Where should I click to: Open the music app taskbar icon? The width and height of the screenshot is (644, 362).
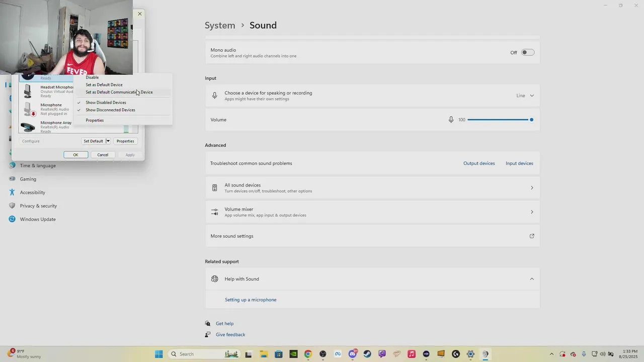(412, 354)
